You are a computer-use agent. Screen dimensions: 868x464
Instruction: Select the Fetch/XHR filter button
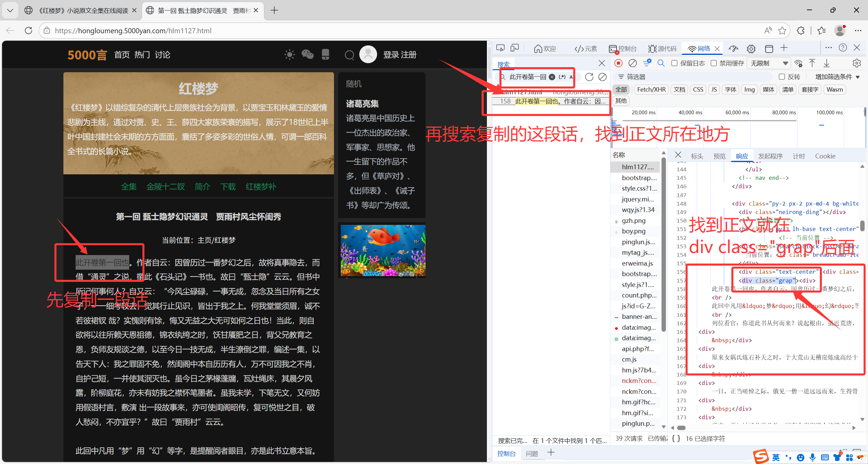pyautogui.click(x=651, y=90)
